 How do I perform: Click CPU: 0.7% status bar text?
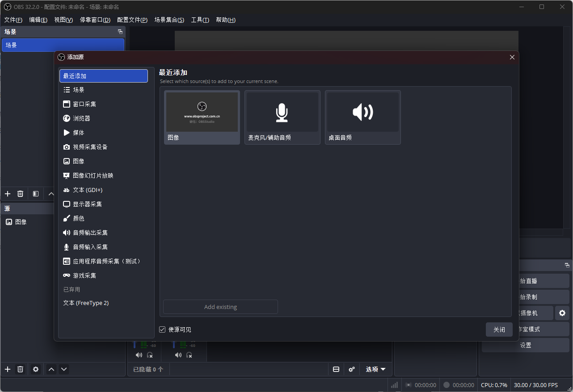(494, 385)
